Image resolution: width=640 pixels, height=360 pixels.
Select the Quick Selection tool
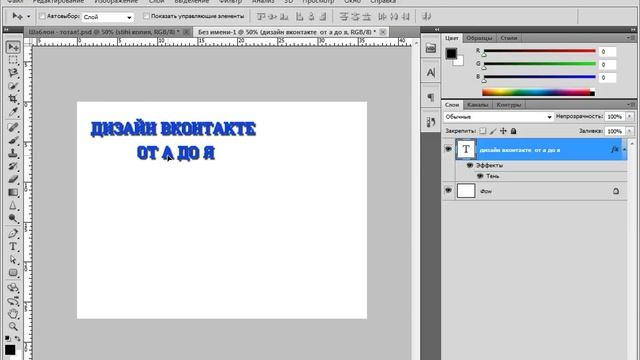click(13, 86)
